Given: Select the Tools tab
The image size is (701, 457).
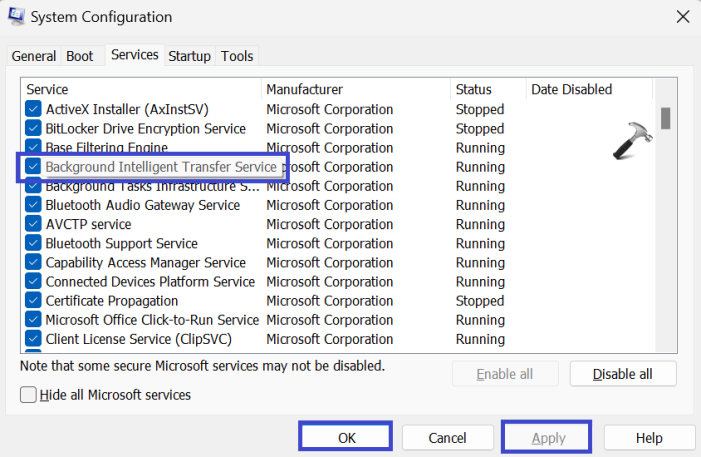Looking at the screenshot, I should 237,56.
